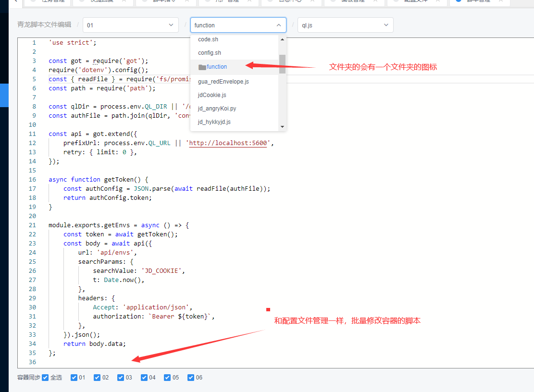Place cursor on 'use strict' line
Screen dimensions: 534x392
[x=73, y=43]
